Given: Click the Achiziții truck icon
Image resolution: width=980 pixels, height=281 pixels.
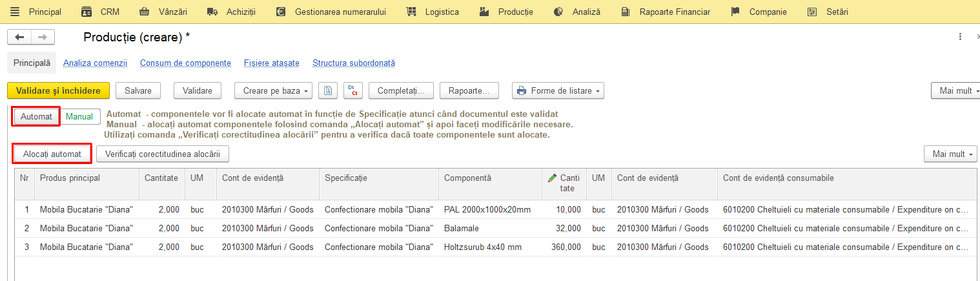Looking at the screenshot, I should 212,12.
